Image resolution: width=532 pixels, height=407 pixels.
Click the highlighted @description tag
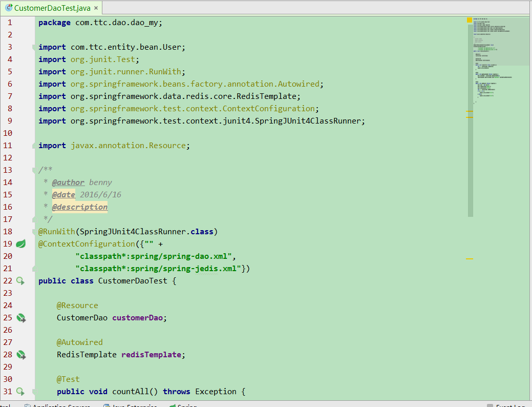80,207
